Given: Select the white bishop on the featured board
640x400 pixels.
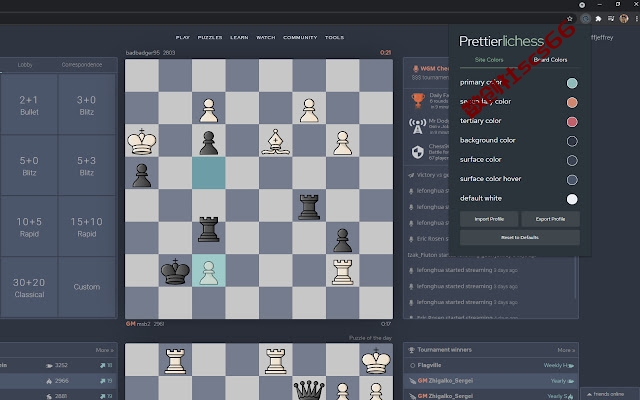Looking at the screenshot, I should [x=276, y=142].
